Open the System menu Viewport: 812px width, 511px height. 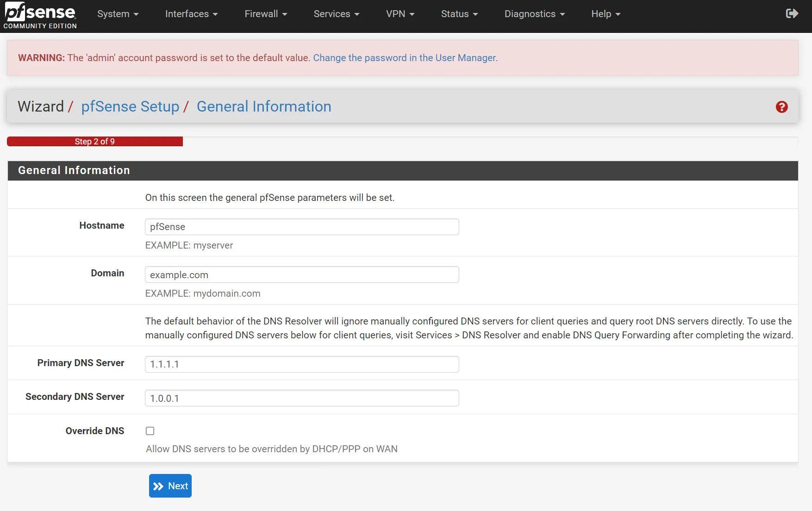pos(118,14)
